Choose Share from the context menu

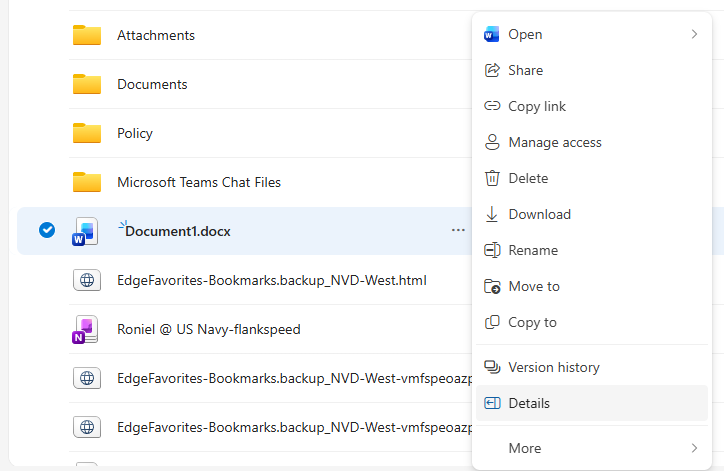pyautogui.click(x=592, y=70)
